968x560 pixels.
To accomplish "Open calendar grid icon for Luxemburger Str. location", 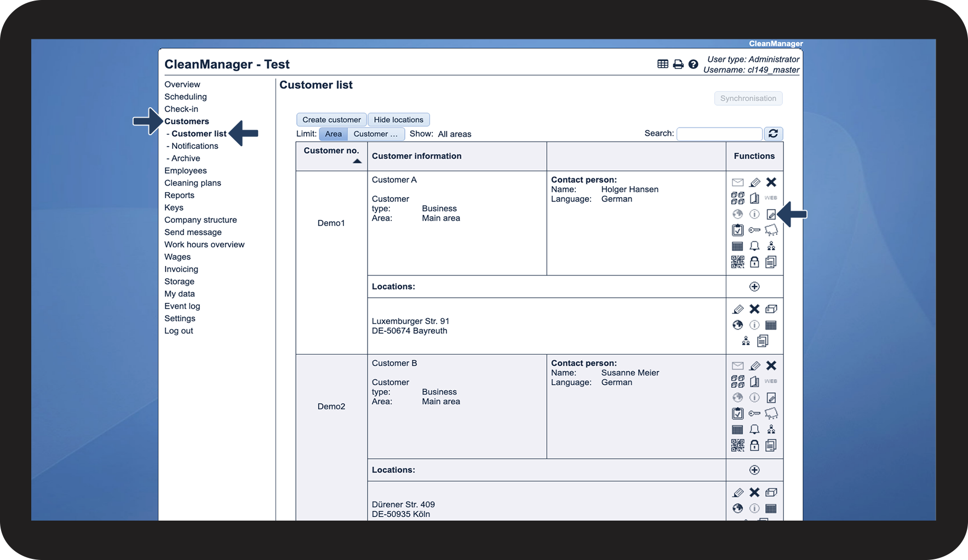I will click(771, 325).
